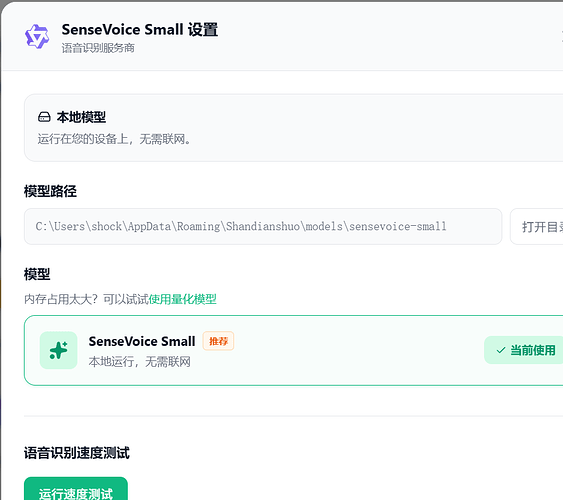Click inside the model path field
Screen dimensions: 563x500
pyautogui.click(x=263, y=227)
